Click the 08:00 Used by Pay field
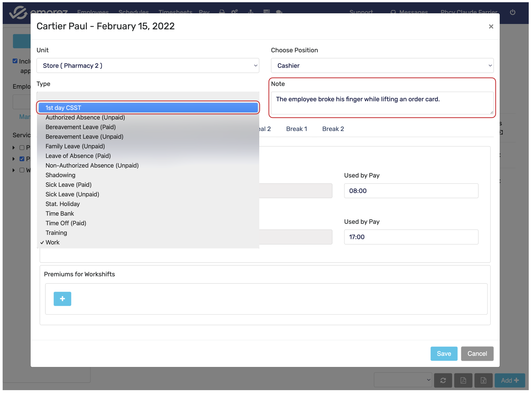The height and width of the screenshot is (393, 532). (411, 191)
